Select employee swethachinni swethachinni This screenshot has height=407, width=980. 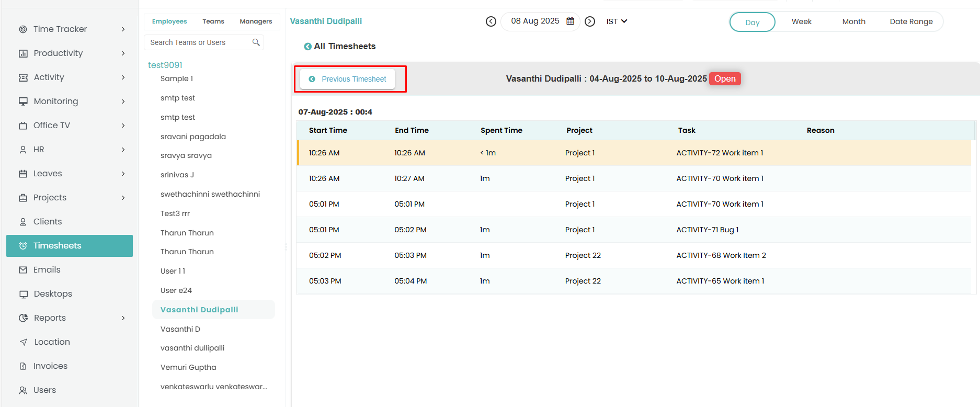tap(210, 194)
